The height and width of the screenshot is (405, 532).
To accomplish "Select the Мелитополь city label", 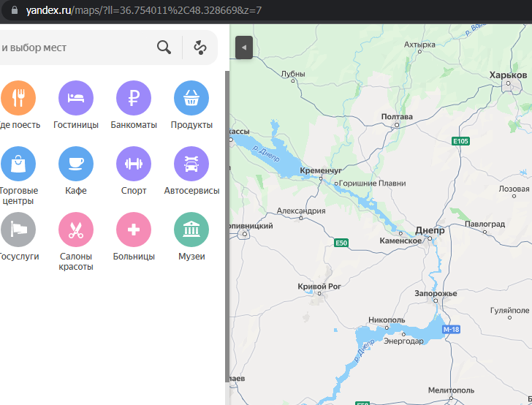I will click(451, 390).
